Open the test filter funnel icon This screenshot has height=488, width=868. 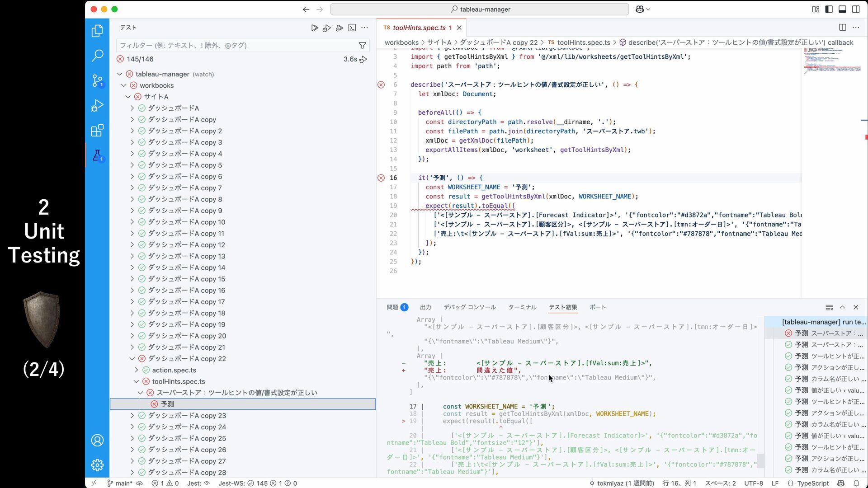(362, 45)
